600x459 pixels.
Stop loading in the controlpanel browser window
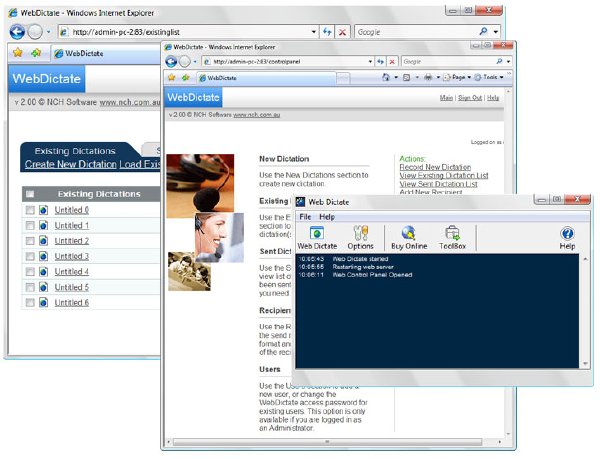coord(392,62)
